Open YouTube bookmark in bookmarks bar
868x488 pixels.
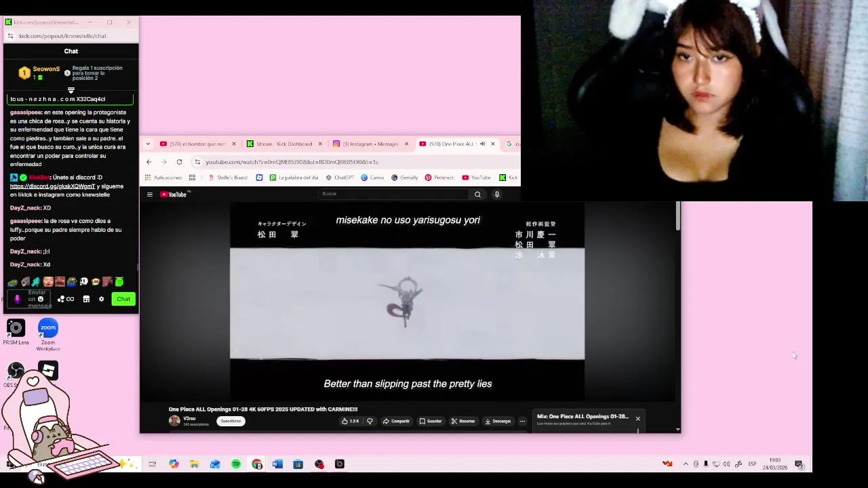476,178
